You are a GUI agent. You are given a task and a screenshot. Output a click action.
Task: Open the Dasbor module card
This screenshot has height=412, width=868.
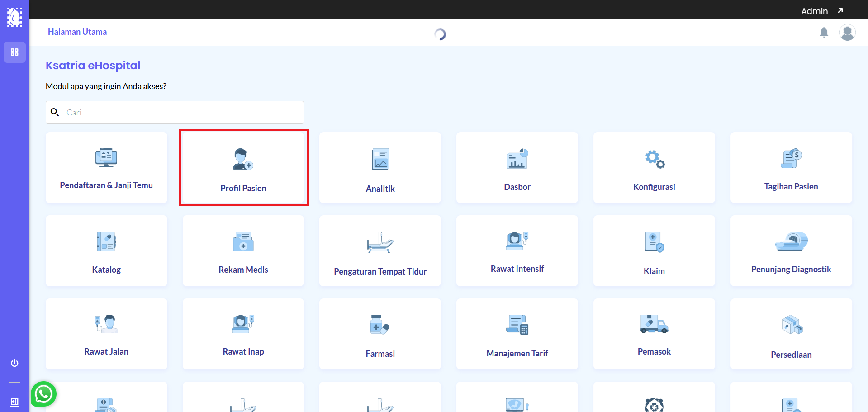pos(517,167)
